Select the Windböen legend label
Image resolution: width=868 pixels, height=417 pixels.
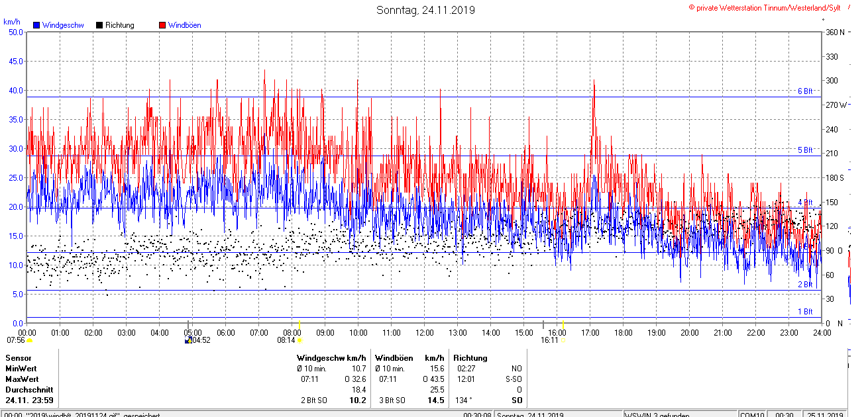[x=185, y=25]
